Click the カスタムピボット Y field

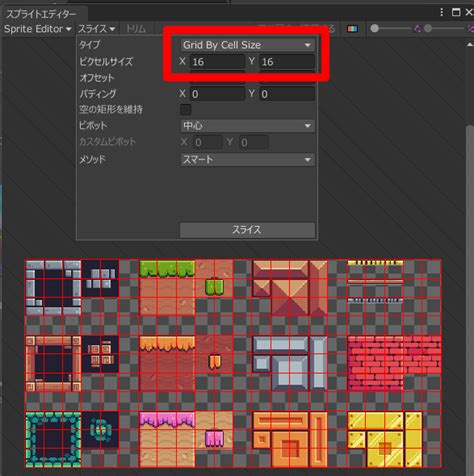pyautogui.click(x=254, y=142)
